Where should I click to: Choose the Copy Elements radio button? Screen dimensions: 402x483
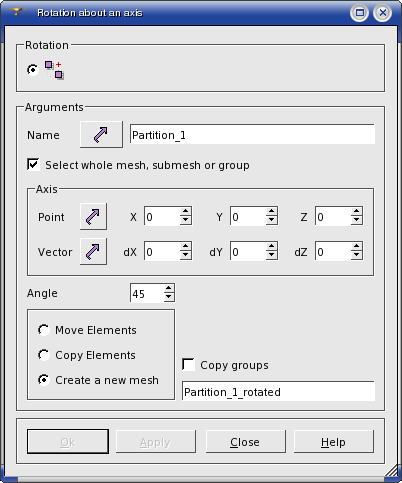(44, 355)
